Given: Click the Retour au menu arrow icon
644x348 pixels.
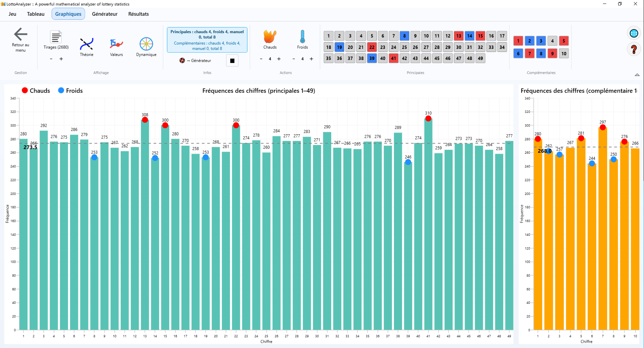Looking at the screenshot, I should [x=20, y=34].
